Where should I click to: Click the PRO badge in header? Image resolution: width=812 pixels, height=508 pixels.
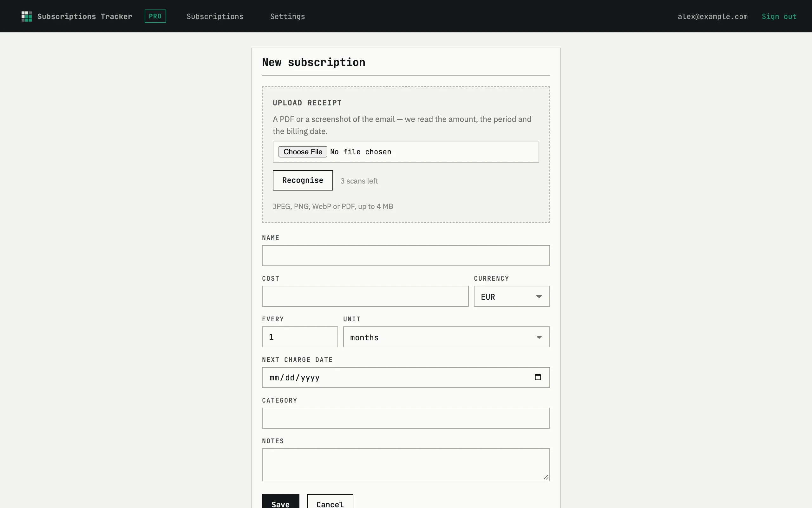[x=155, y=16]
